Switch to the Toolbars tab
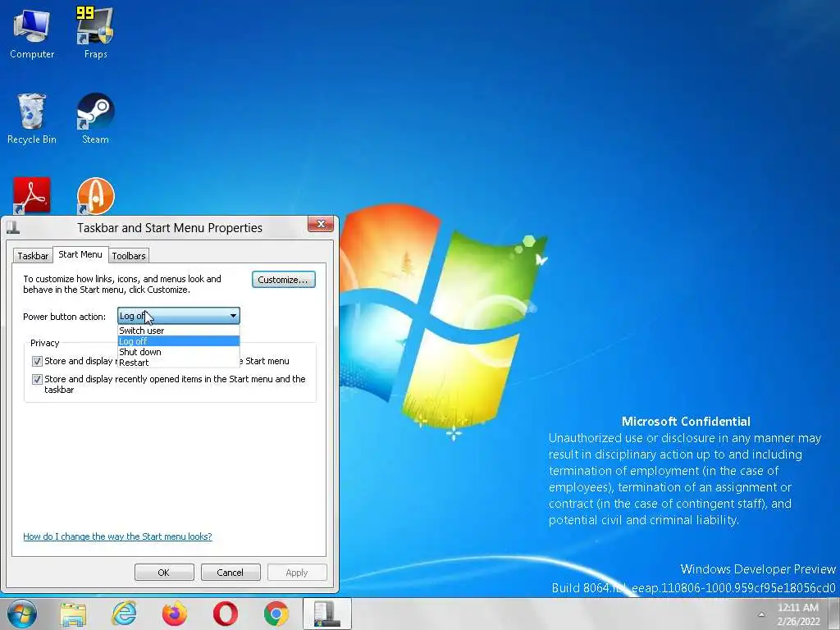The height and width of the screenshot is (630, 840). (x=129, y=256)
